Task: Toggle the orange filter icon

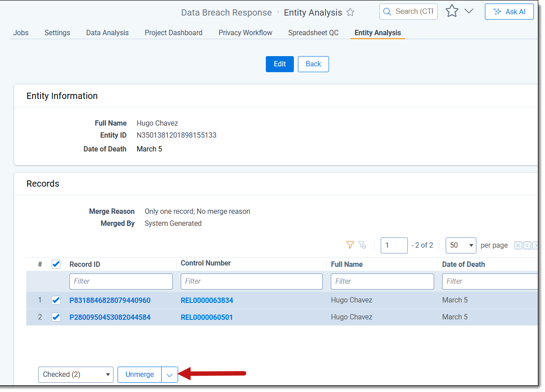Action: coord(350,245)
